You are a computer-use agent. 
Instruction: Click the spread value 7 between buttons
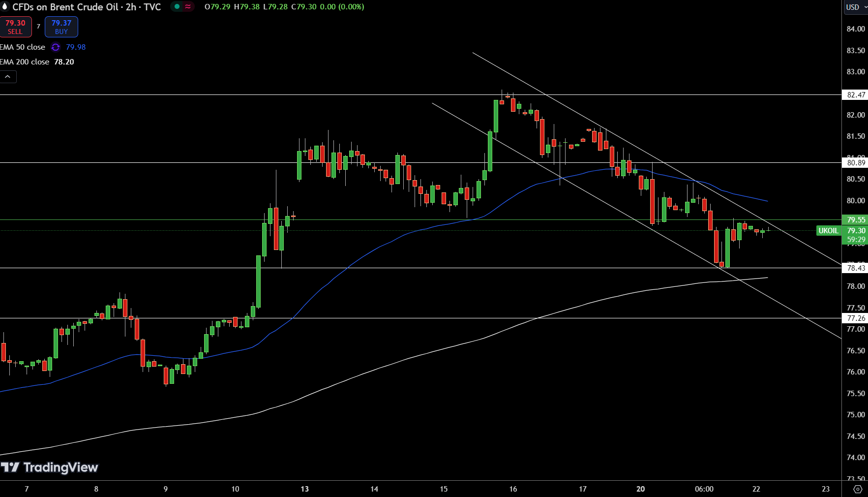coord(38,27)
